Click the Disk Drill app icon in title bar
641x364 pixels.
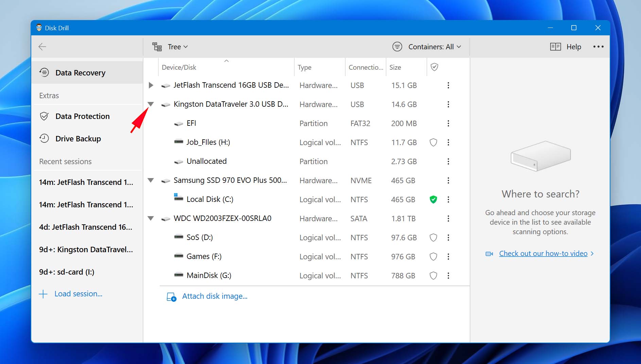tap(39, 28)
